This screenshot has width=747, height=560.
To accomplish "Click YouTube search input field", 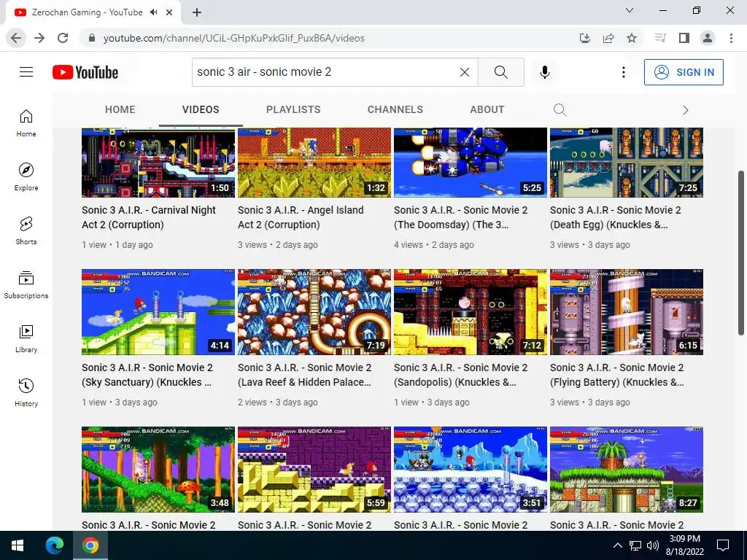I will point(326,72).
